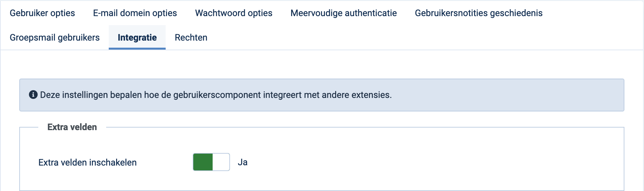This screenshot has height=191, width=644.
Task: Click the green side of the switch
Action: [x=203, y=162]
